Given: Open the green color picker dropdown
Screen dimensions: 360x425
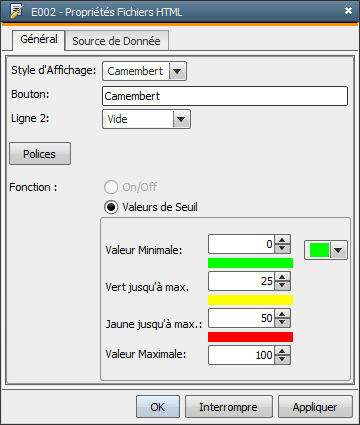Looking at the screenshot, I should click(338, 250).
